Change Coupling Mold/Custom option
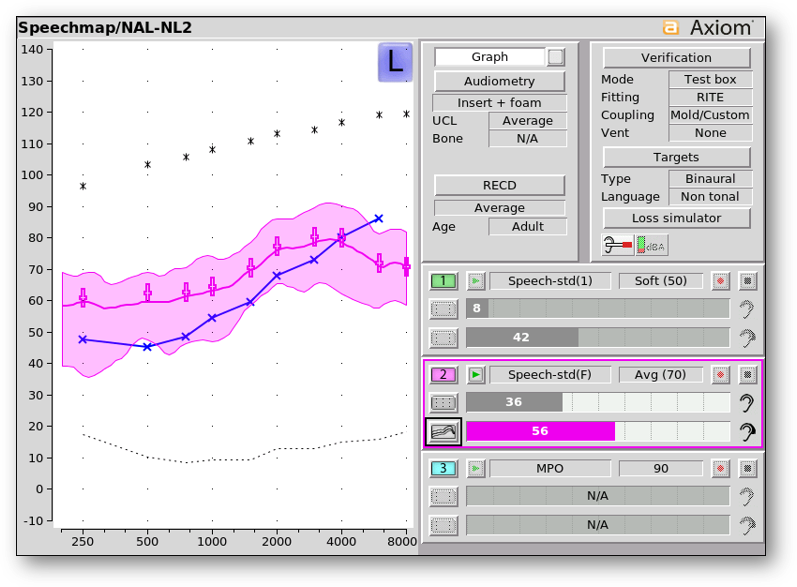797x587 pixels. [710, 115]
